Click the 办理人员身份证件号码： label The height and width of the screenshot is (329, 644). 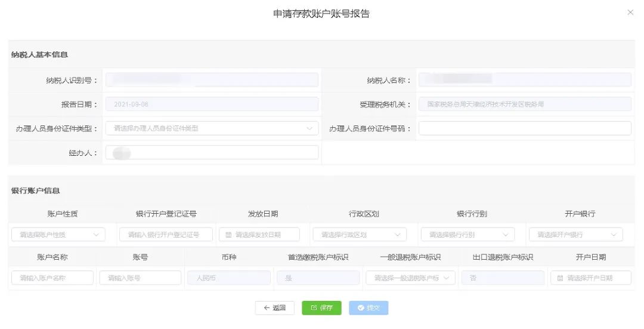point(370,129)
